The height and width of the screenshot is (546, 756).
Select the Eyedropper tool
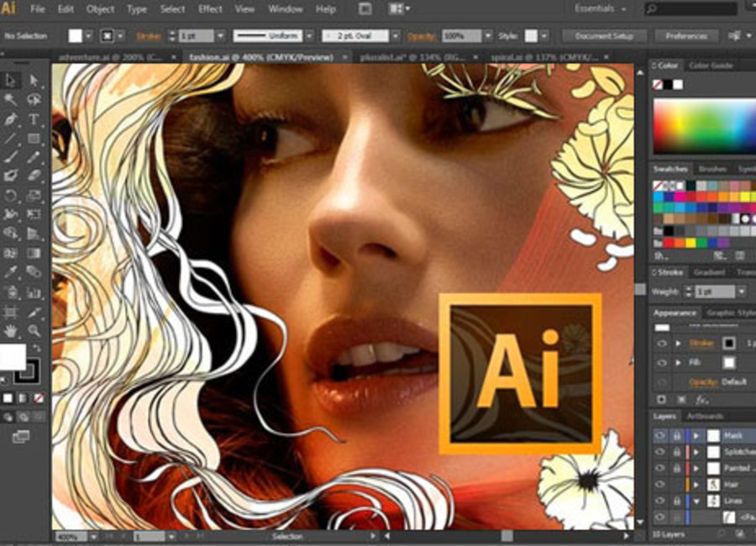11,272
